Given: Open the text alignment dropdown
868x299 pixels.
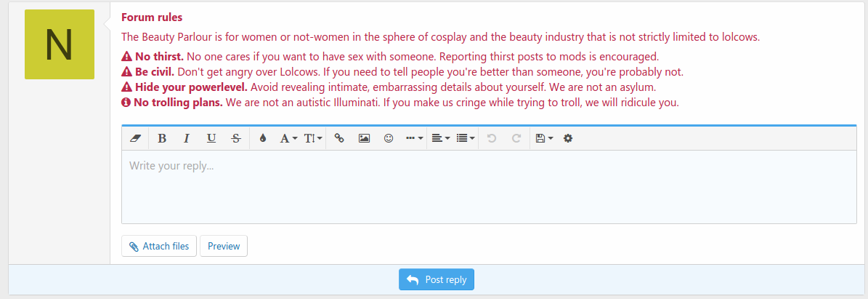Looking at the screenshot, I should pyautogui.click(x=441, y=139).
